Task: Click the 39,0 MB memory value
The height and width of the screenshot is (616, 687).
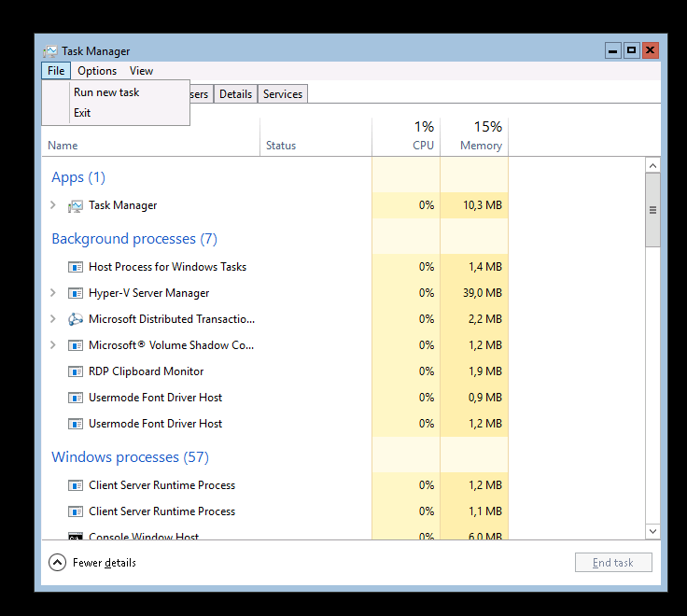Action: (483, 293)
